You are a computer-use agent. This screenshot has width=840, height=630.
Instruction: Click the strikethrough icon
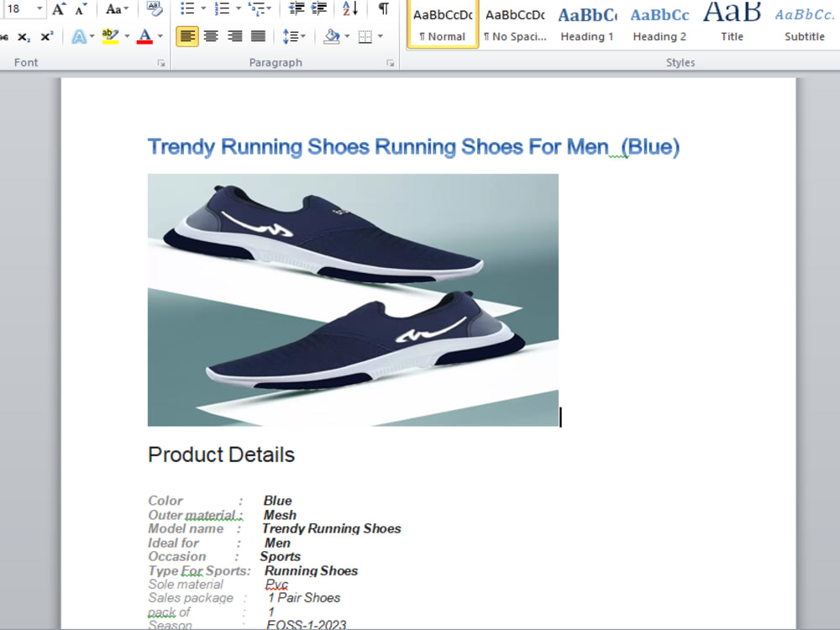(3, 37)
